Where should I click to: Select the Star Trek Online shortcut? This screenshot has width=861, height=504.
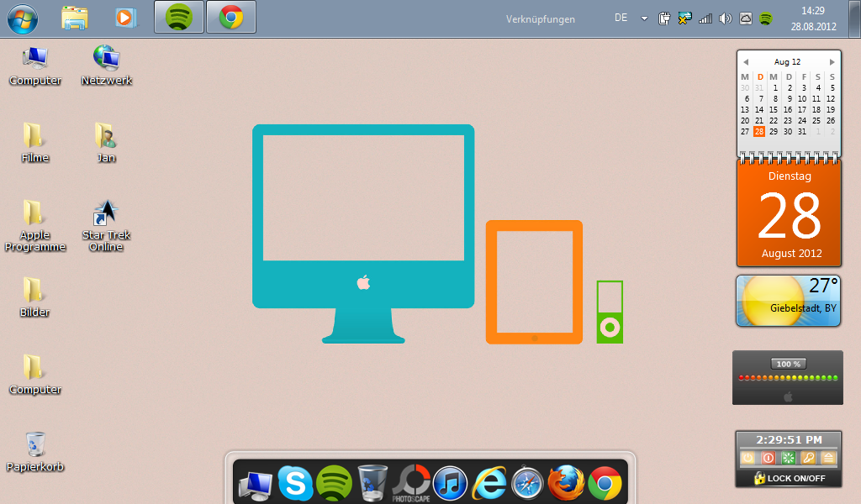point(106,225)
